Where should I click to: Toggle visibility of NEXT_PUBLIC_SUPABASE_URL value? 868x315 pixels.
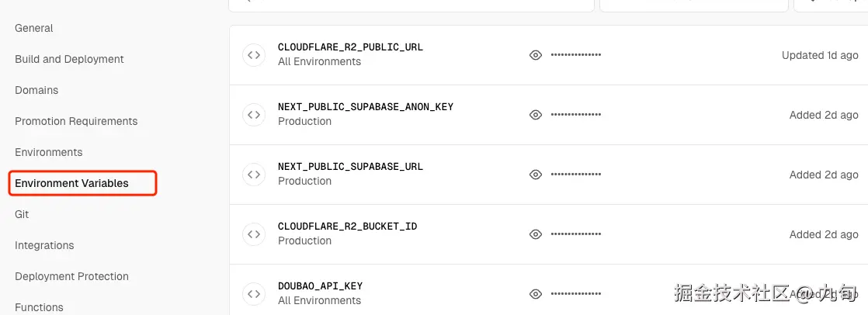click(535, 175)
